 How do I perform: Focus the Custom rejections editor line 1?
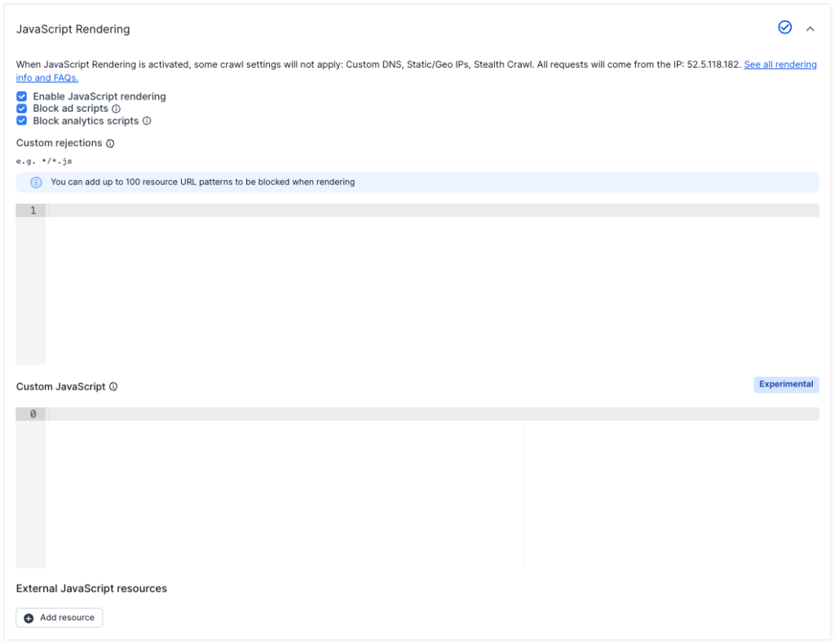(x=434, y=210)
